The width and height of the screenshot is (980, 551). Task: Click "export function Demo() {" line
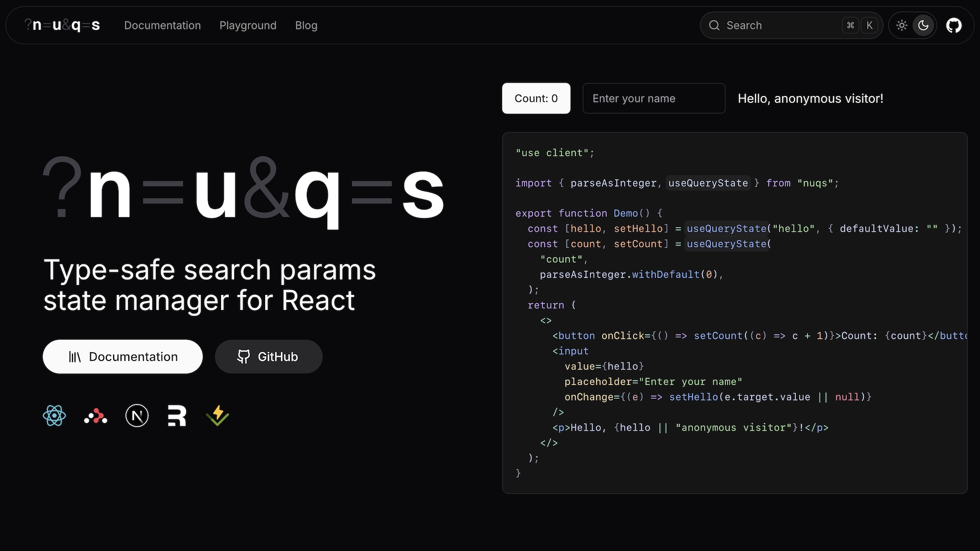click(x=589, y=213)
